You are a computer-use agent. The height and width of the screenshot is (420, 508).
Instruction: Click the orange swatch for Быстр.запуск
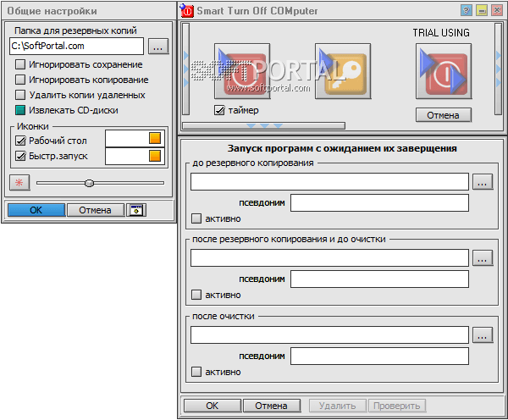click(x=155, y=156)
